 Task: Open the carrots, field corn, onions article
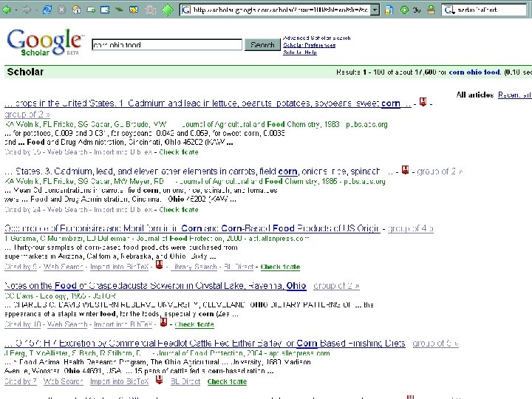pyautogui.click(x=199, y=171)
